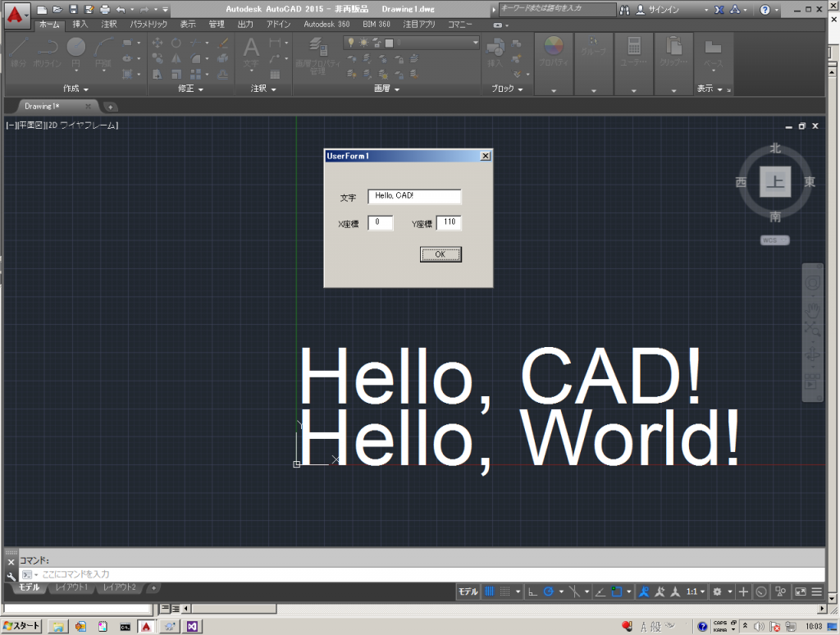Click the Insert block (挿入) icon
The height and width of the screenshot is (635, 840).
click(x=495, y=53)
